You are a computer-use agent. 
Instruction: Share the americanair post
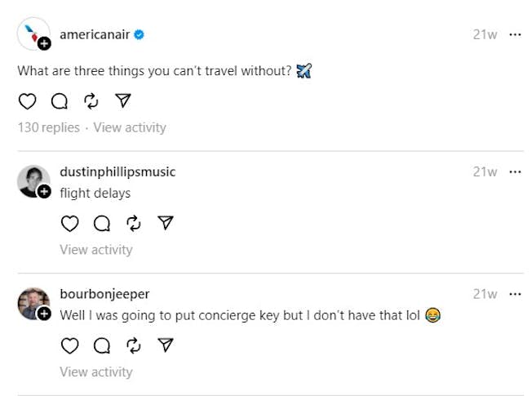[x=122, y=100]
